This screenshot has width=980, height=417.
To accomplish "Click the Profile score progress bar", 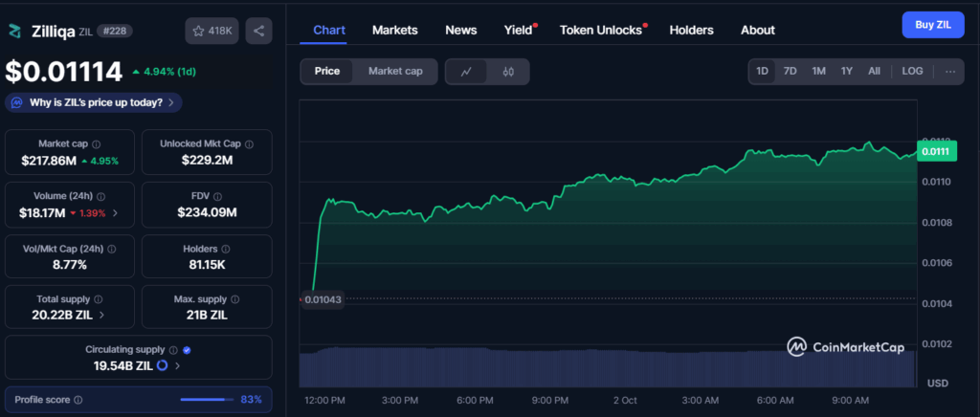I will tap(206, 400).
